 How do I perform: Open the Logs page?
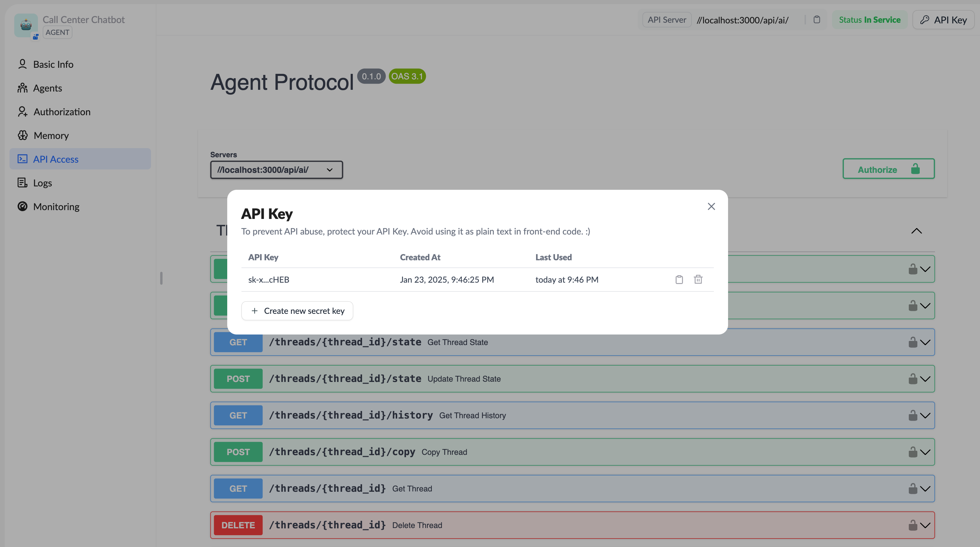pos(42,183)
